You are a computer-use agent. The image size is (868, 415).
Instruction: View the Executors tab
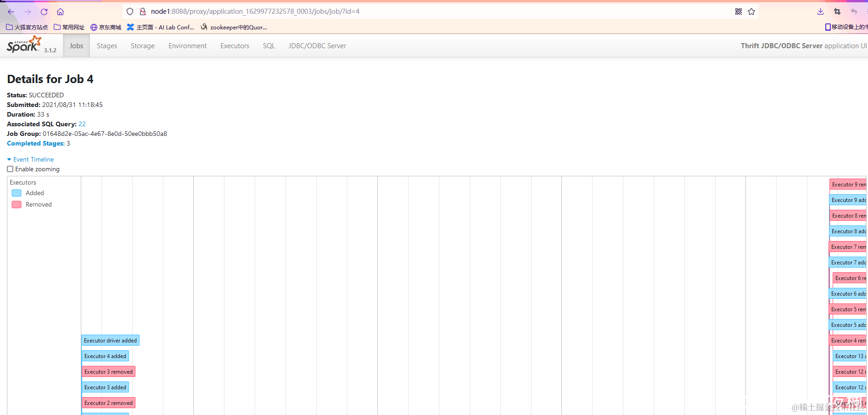235,46
